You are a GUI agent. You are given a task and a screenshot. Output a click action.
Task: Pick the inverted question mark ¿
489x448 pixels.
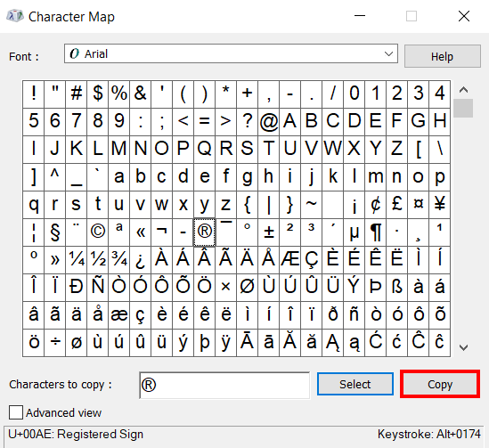141,260
